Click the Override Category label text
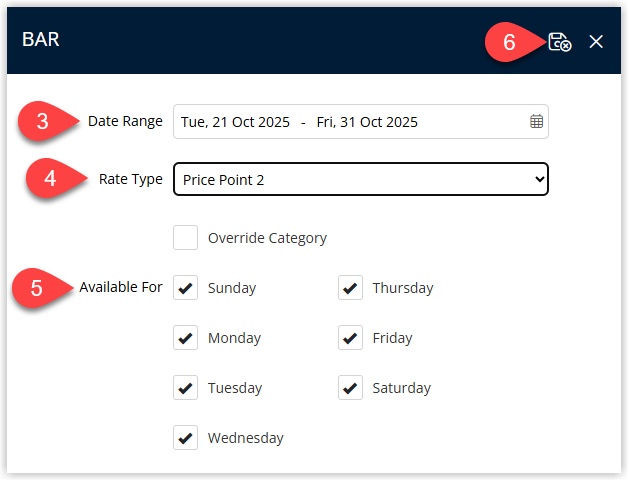 click(x=267, y=238)
